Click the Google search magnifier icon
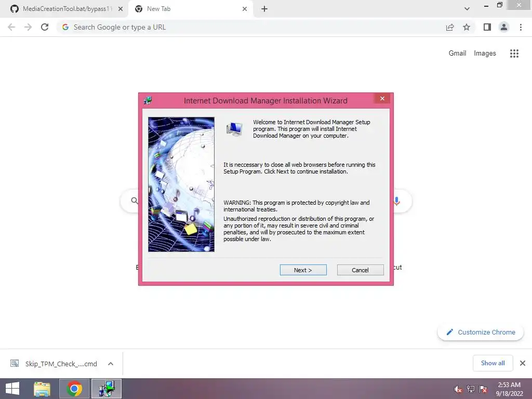Screen dimensions: 532x399 point(135,201)
